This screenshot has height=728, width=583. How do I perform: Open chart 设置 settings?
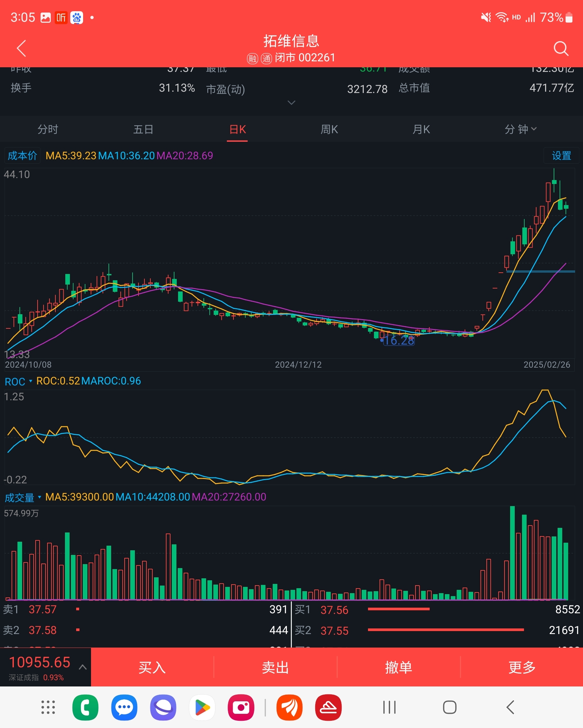561,156
